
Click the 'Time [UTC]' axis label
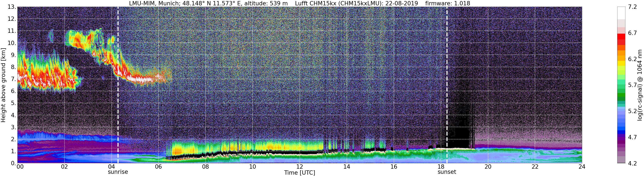tap(299, 173)
